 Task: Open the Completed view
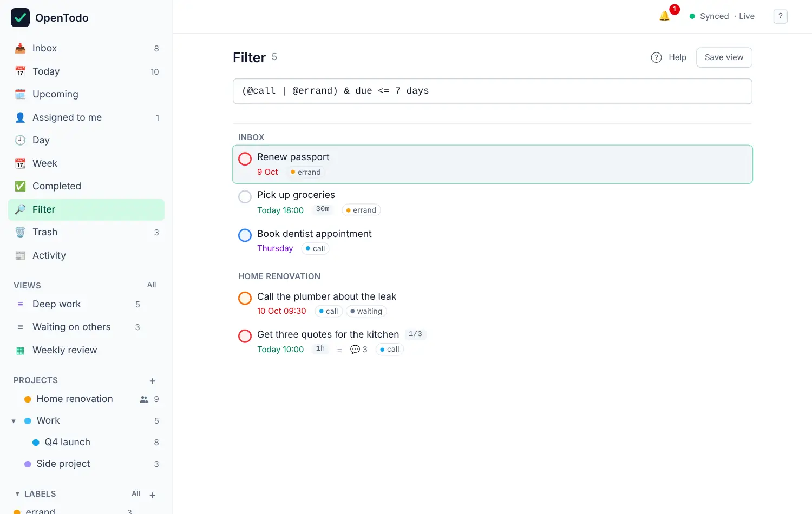point(86,186)
